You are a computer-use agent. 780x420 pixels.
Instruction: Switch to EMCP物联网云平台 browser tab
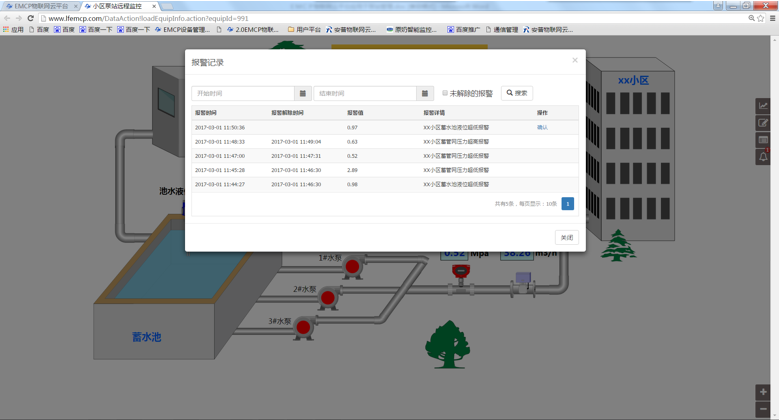(41, 6)
